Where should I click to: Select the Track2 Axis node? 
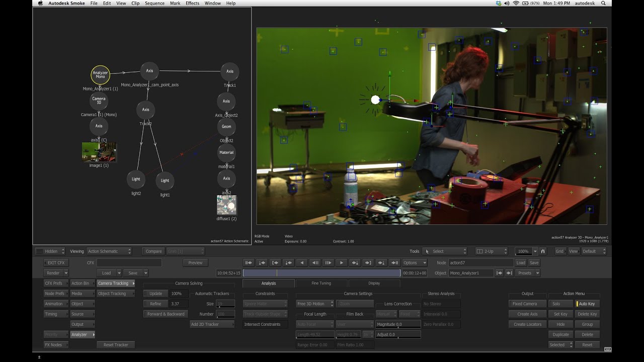(145, 110)
